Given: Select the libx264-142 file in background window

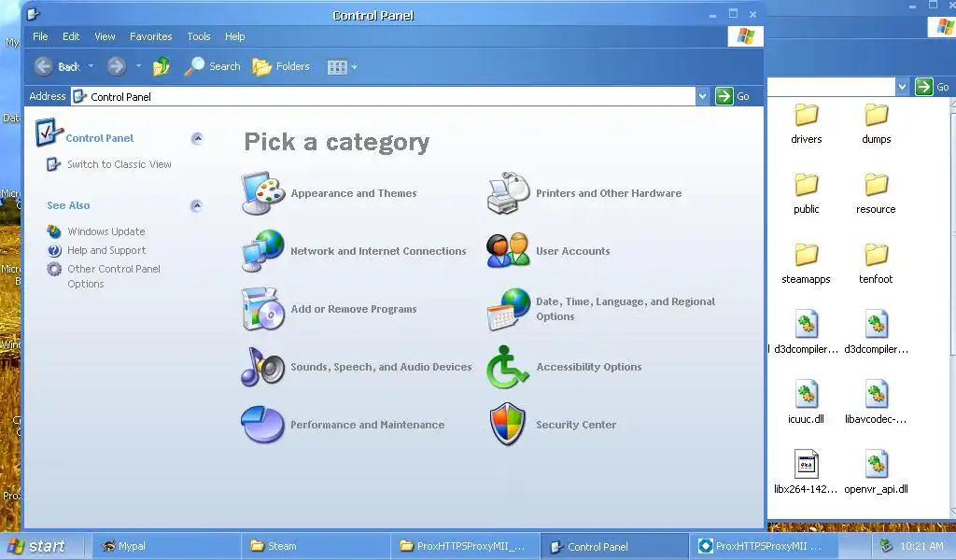Looking at the screenshot, I should tap(806, 473).
